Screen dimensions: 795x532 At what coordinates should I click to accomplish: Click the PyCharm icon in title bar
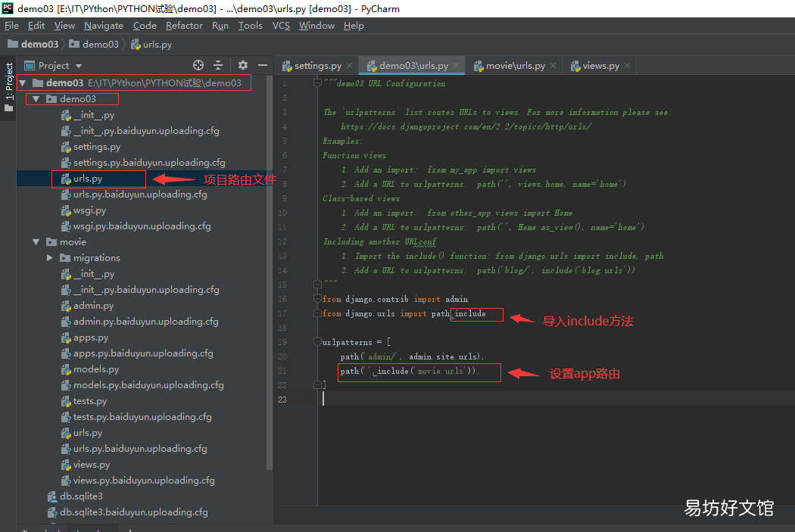(8, 8)
